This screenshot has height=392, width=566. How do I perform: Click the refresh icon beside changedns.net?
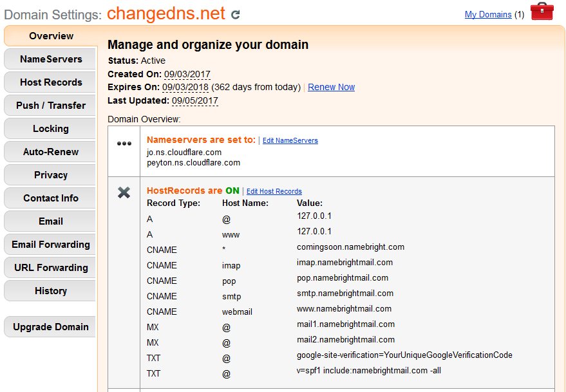[x=236, y=14]
